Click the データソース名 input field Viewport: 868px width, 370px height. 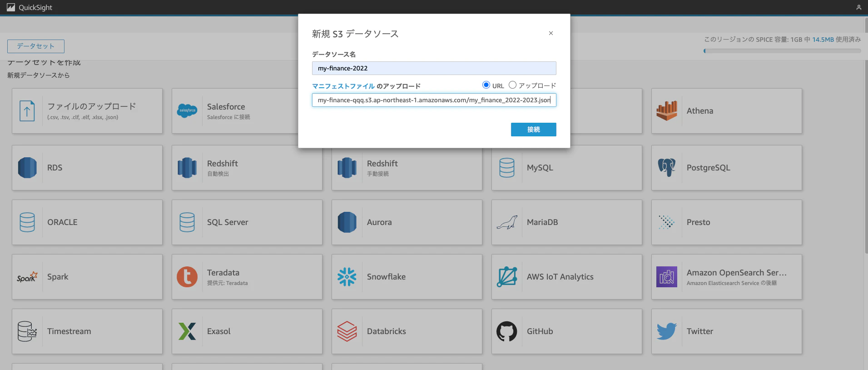[x=434, y=68]
